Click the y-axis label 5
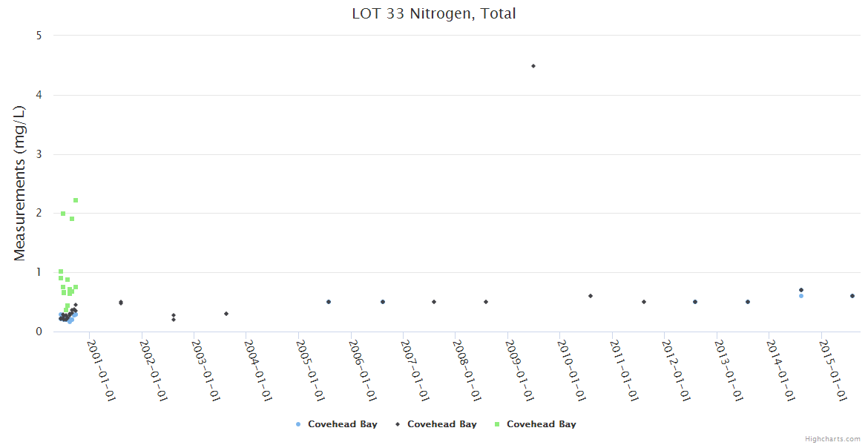The height and width of the screenshot is (445, 868). point(39,36)
